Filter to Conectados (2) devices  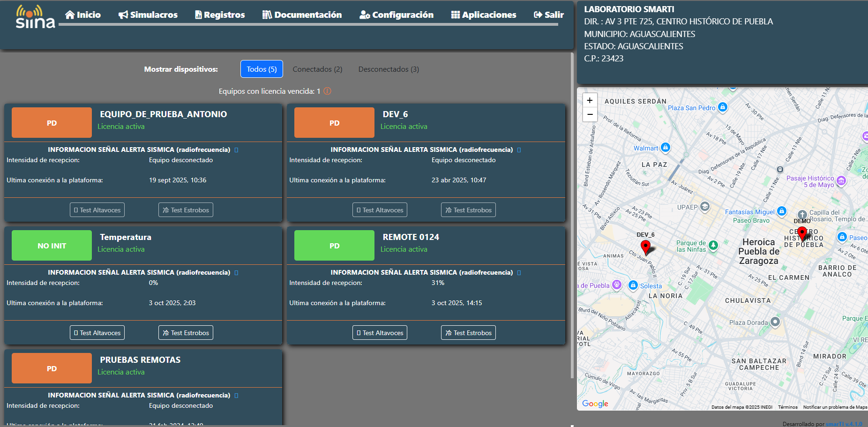coord(317,69)
